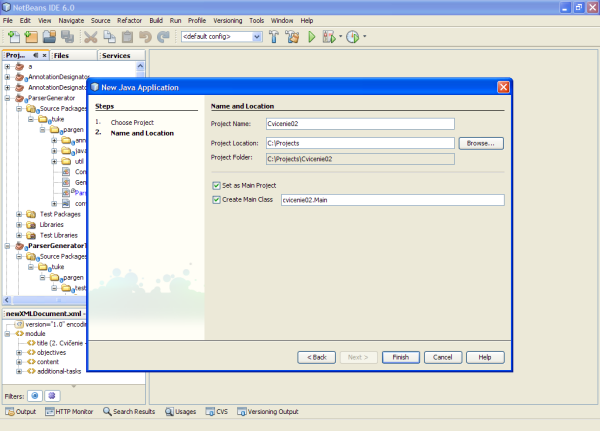Toggle first filter button in Navigator

click(x=35, y=396)
